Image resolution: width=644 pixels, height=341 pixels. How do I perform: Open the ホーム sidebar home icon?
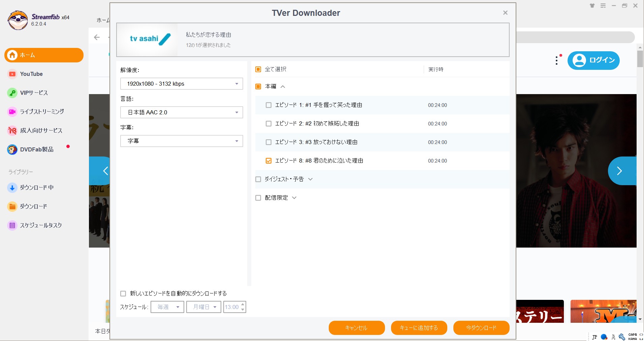(12, 55)
